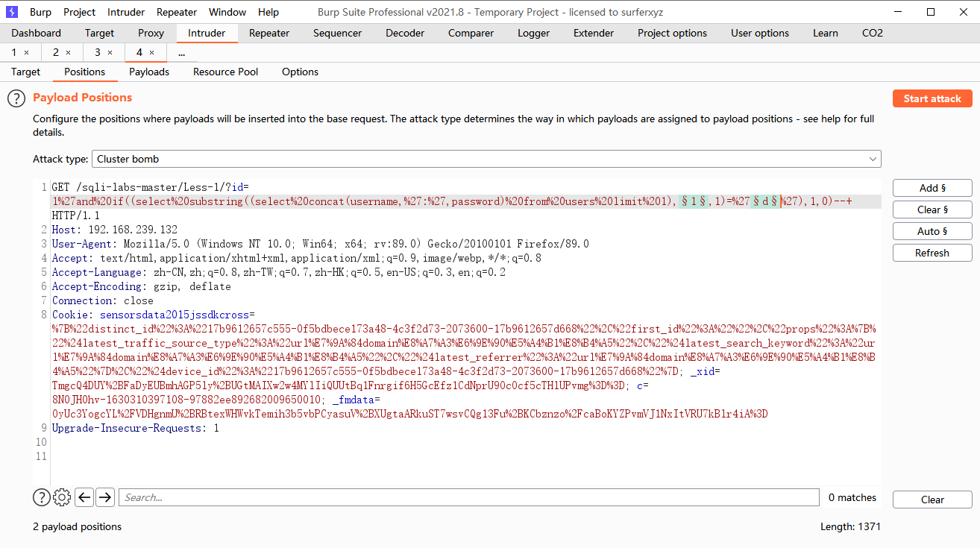Screen dimensions: 980x548
Task: Close Intruder tab 3
Action: [x=110, y=53]
